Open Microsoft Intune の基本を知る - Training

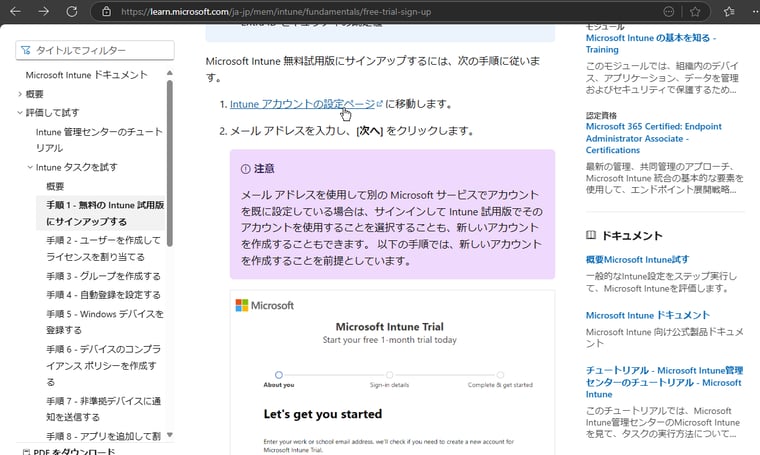651,44
